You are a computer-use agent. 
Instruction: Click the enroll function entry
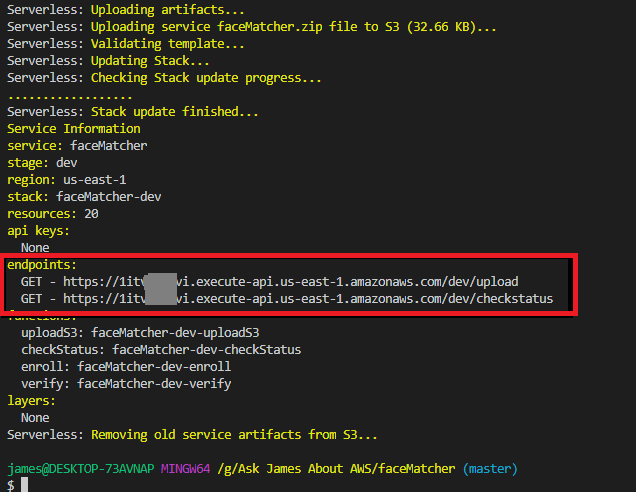click(133, 367)
